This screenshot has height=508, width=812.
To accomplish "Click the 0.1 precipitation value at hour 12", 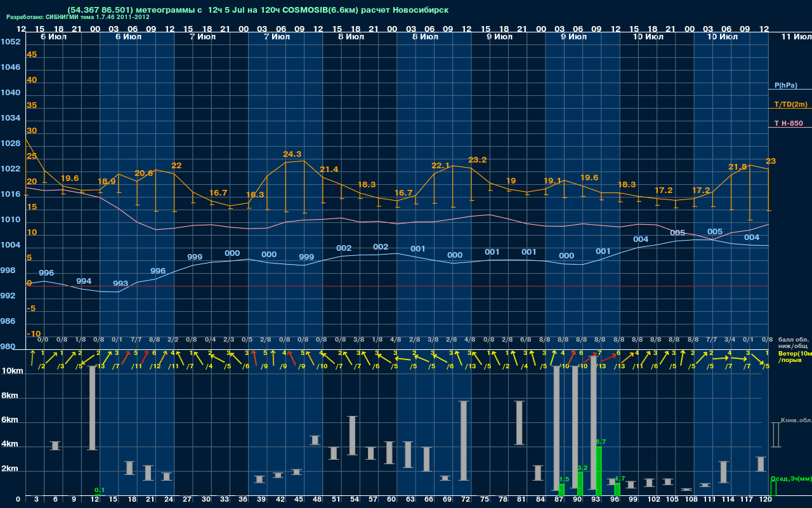I will (100, 490).
